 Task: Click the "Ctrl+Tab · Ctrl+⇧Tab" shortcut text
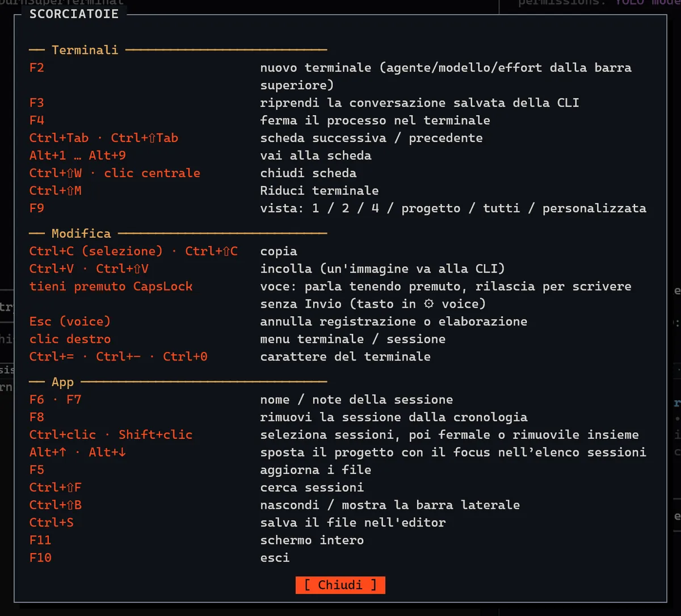104,138
